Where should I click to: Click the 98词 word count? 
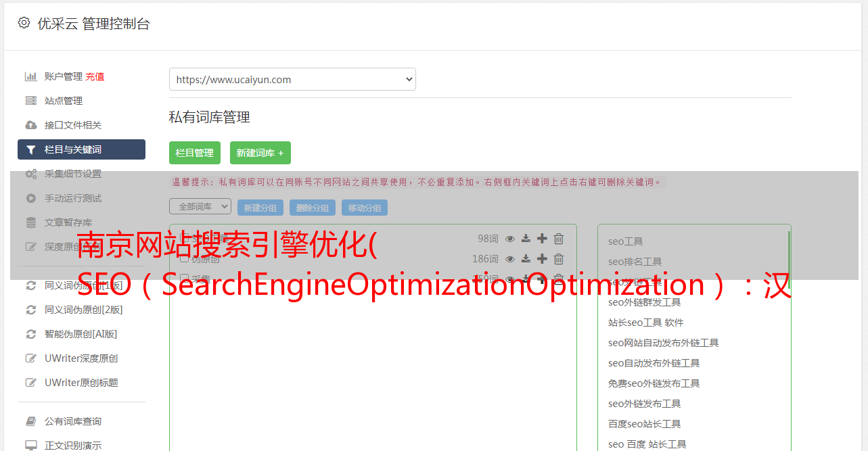[488, 239]
